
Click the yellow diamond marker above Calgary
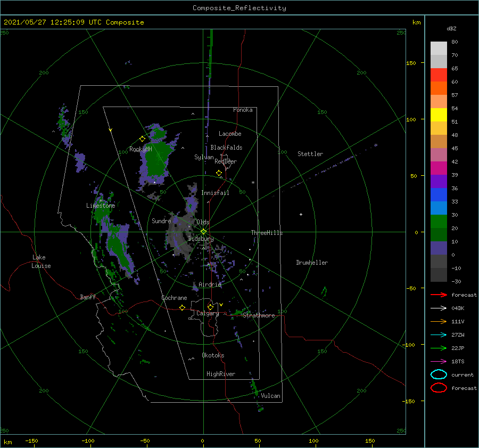pos(210,307)
